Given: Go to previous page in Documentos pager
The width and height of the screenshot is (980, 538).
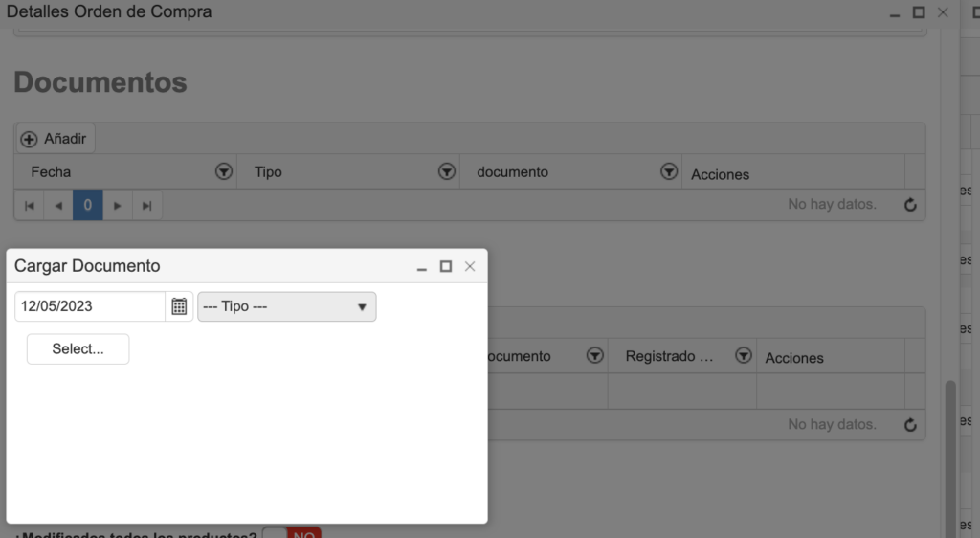Looking at the screenshot, I should click(x=58, y=205).
